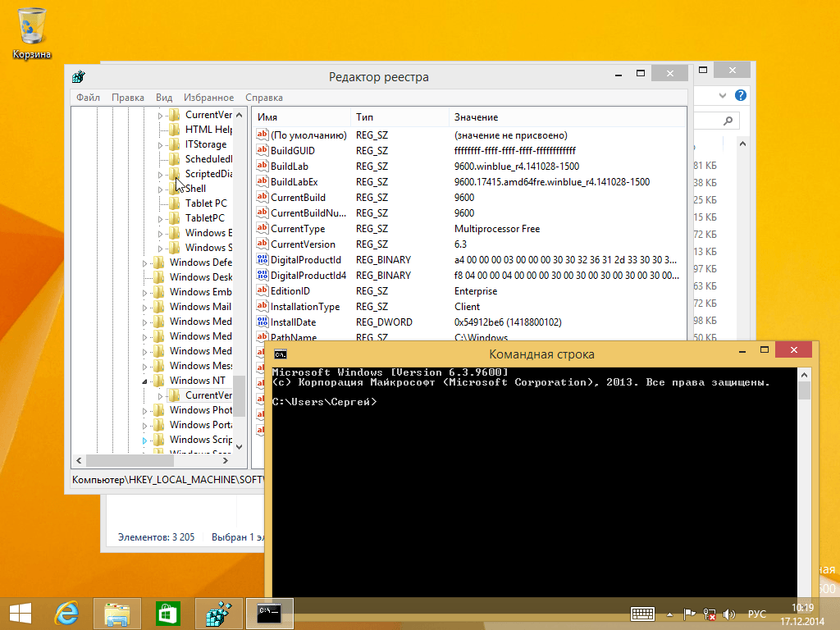Click the Action Center flag icon

(x=689, y=614)
